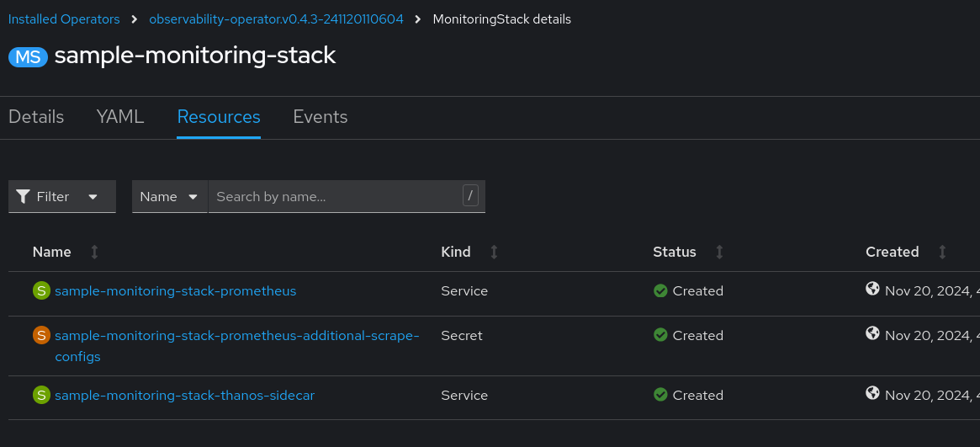Click the orange Secret icon for additional-scrape-configs
This screenshot has width=980, height=447.
41,335
